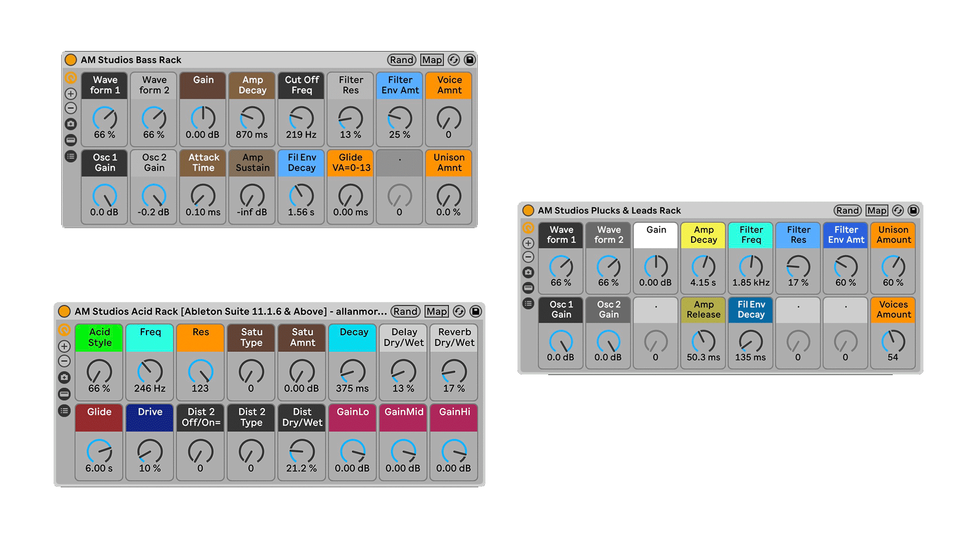Screen dimensions: 980x551
Task: Click plus add-macro icon in Bass Rack
Action: click(x=71, y=94)
